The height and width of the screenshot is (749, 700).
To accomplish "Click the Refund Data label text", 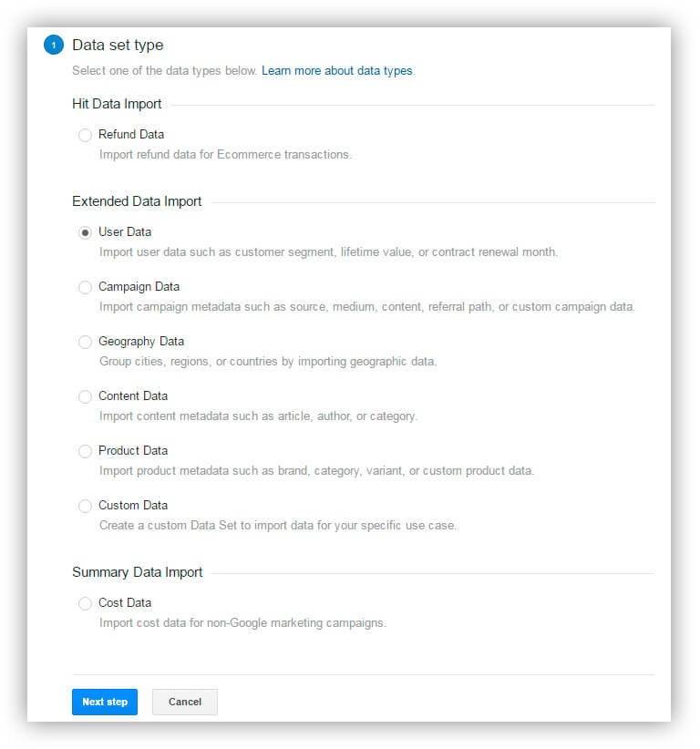I will (x=131, y=134).
